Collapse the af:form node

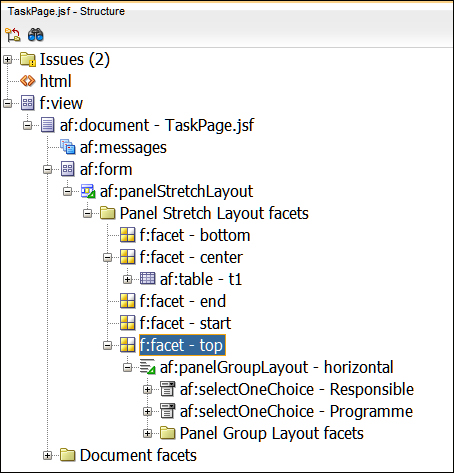click(x=47, y=170)
